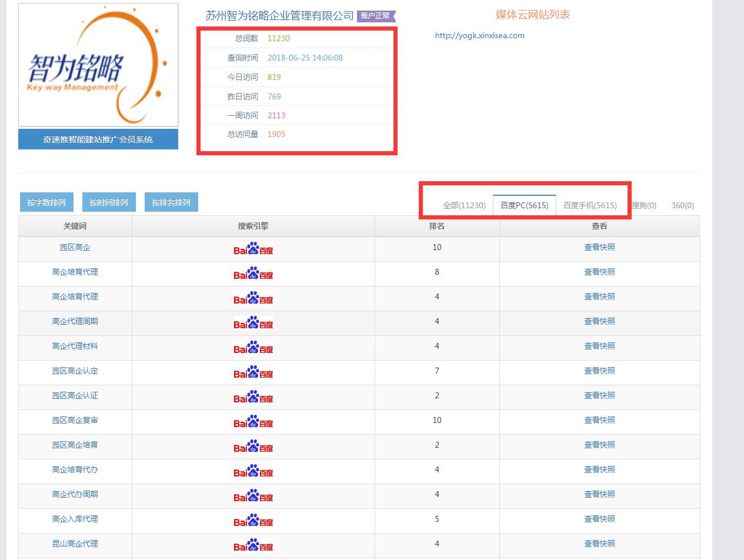
Task: Click the Baidu logo in the 高企代理材料 row
Action: [x=253, y=348]
